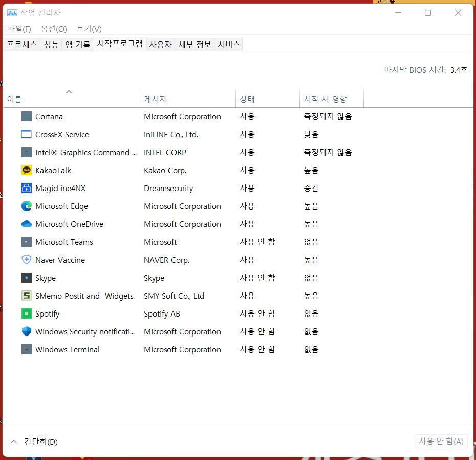Viewport: 476px width, 460px height.
Task: Select Windows Security notification name
Action: (85, 332)
